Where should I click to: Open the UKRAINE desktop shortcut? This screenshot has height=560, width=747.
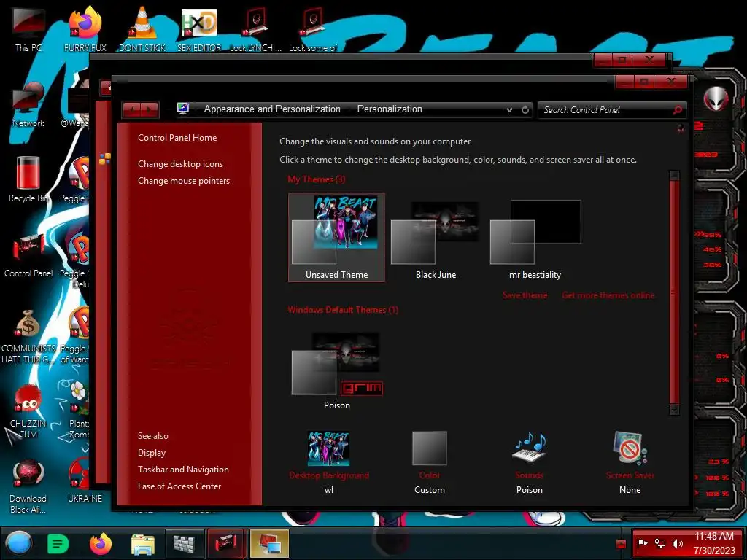coord(85,480)
